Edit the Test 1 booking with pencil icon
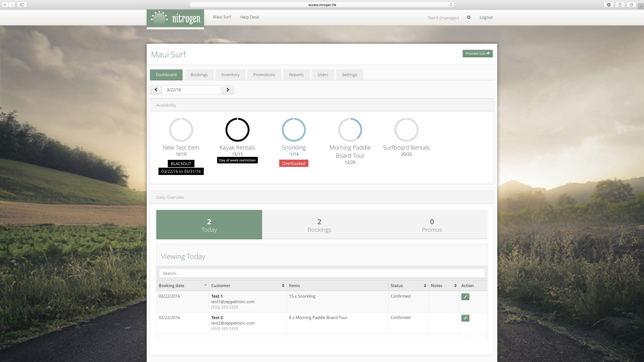Image resolution: width=644 pixels, height=362 pixels. [465, 297]
